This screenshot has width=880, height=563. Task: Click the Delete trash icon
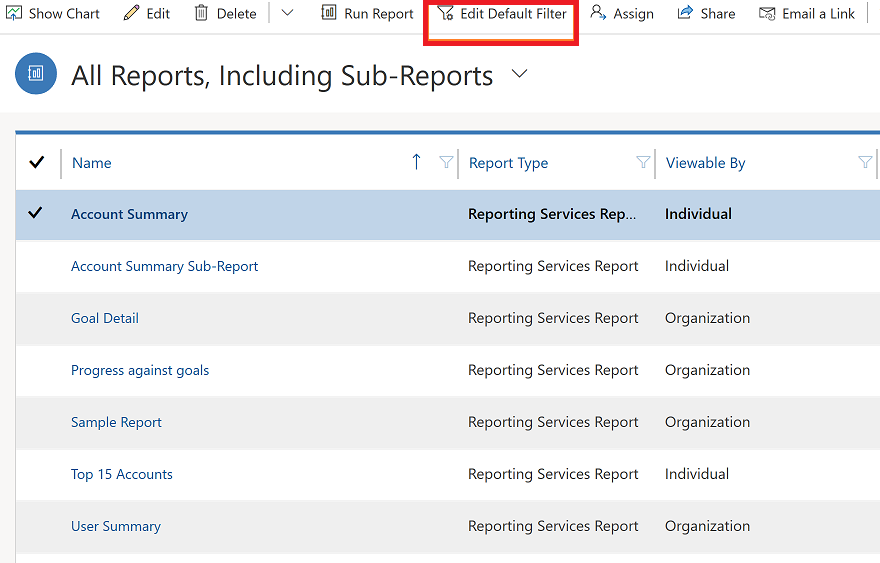[x=202, y=14]
